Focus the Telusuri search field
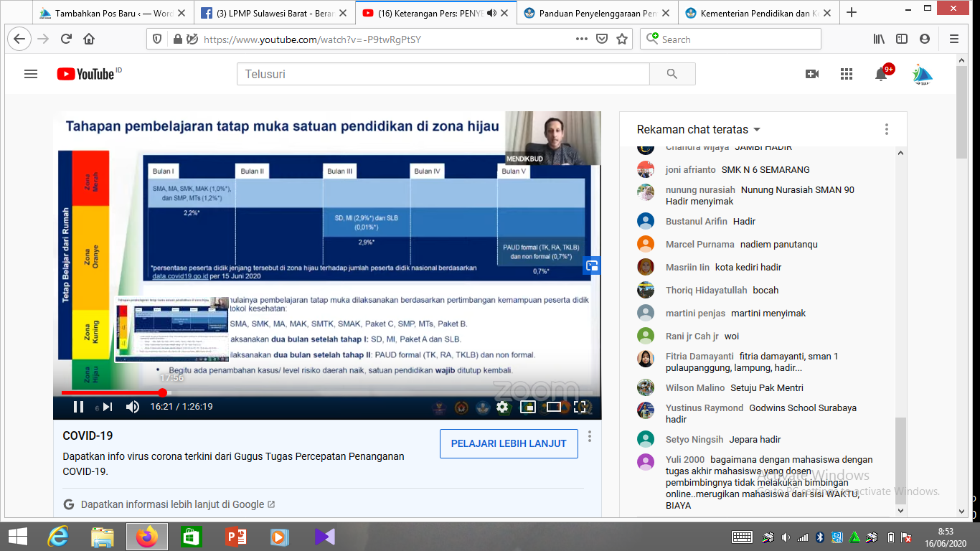The image size is (980, 551). coord(443,74)
